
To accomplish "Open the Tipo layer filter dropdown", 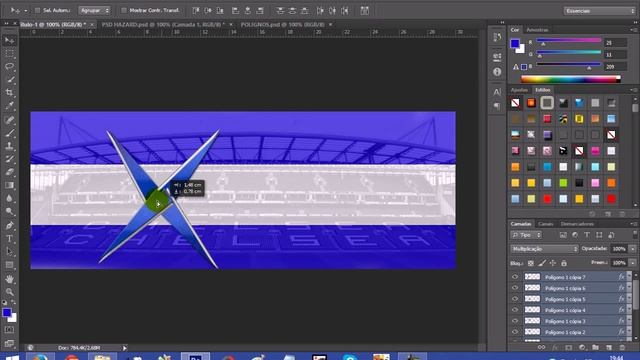I will 526,235.
